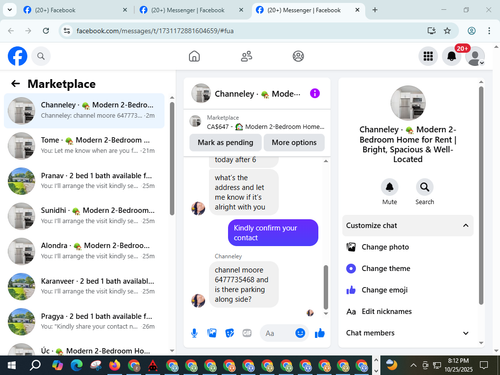Click the right info panel scrollbar

[481, 195]
